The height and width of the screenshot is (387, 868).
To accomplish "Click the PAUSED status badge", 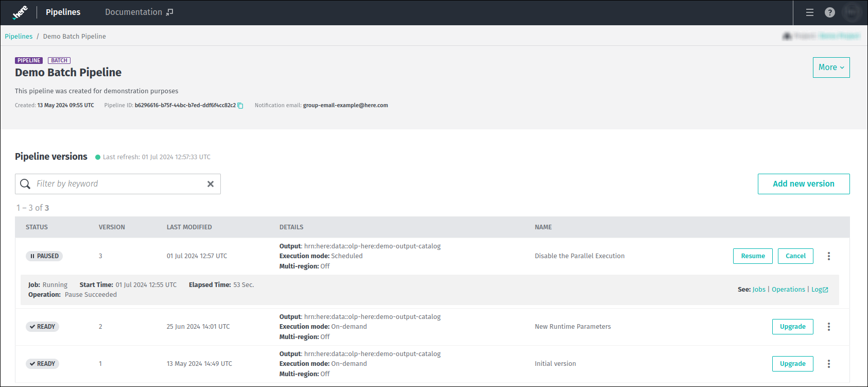I will (x=44, y=256).
